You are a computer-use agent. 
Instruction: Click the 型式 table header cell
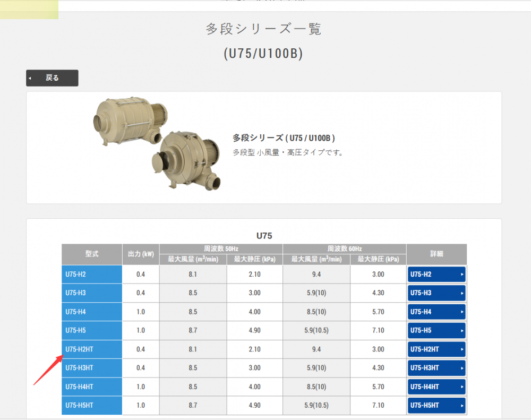coord(91,254)
